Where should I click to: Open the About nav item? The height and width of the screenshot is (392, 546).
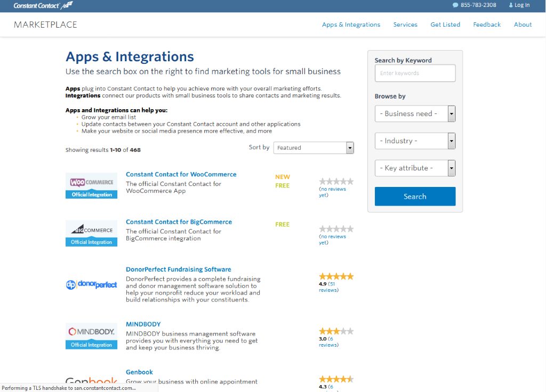[x=523, y=24]
